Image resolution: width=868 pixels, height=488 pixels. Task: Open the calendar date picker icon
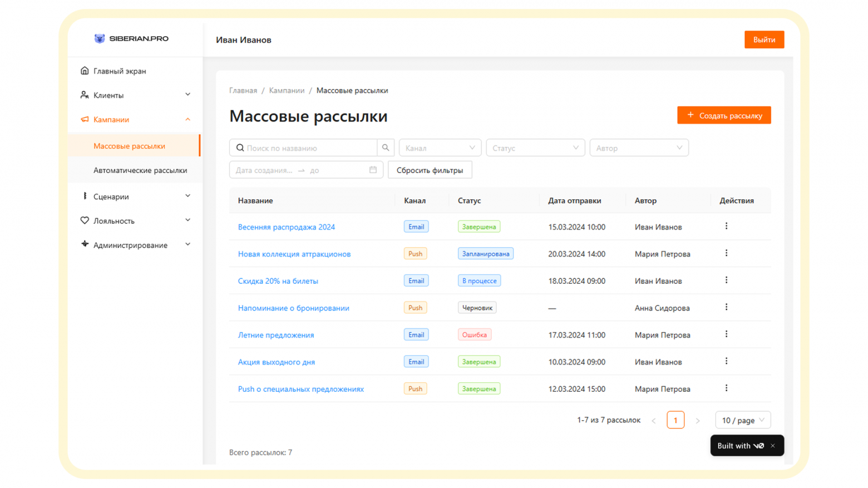pyautogui.click(x=373, y=170)
